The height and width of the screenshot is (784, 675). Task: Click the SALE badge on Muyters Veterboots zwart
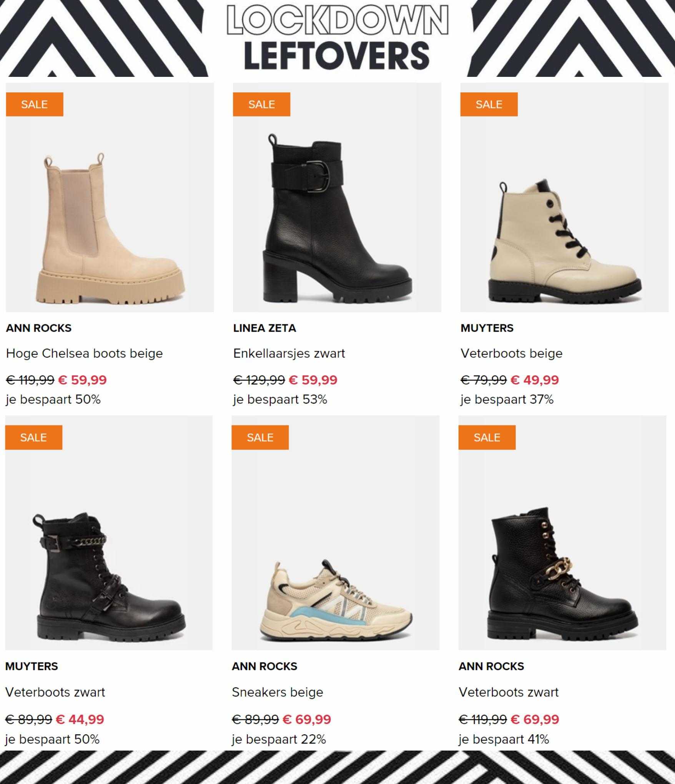tap(33, 437)
